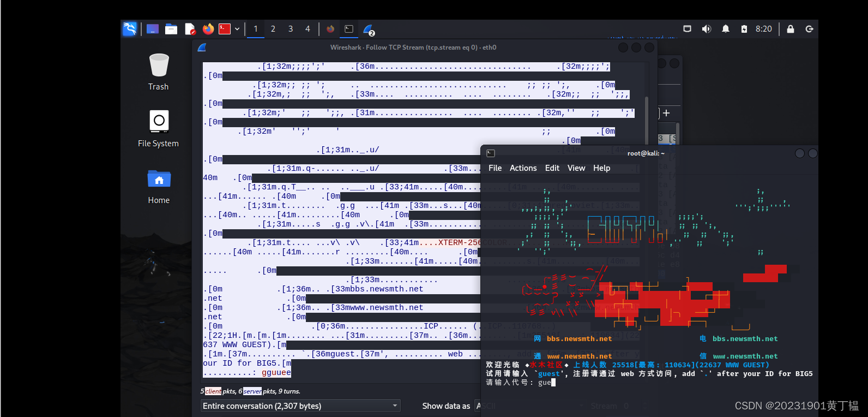Open the Home folder desktop icon
The image size is (868, 417).
click(x=159, y=186)
